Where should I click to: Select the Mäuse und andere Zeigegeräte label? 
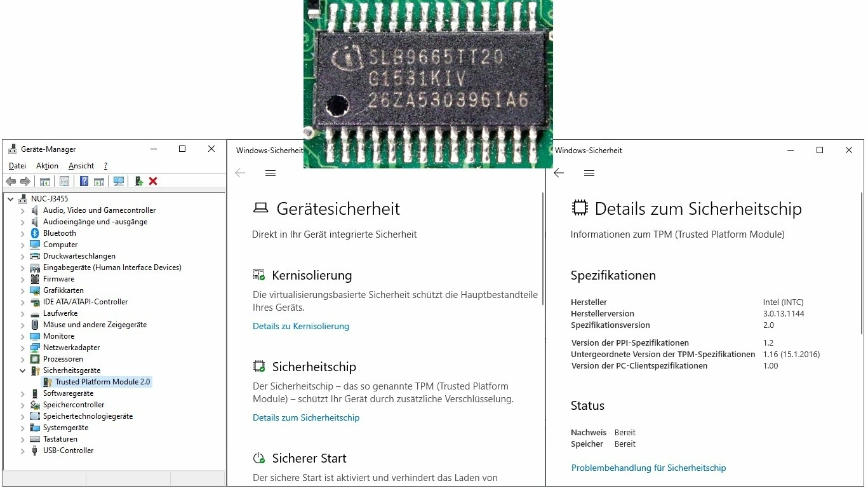tap(95, 325)
